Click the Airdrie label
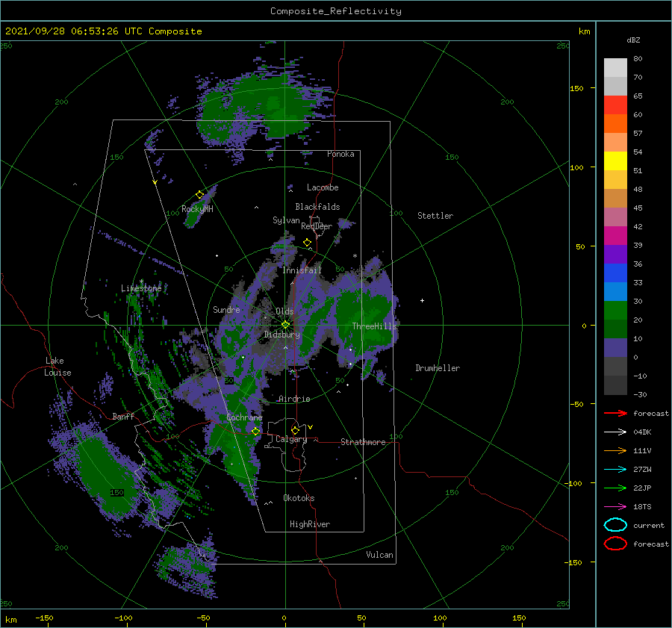Viewport: 672px width, 628px height. pos(294,399)
